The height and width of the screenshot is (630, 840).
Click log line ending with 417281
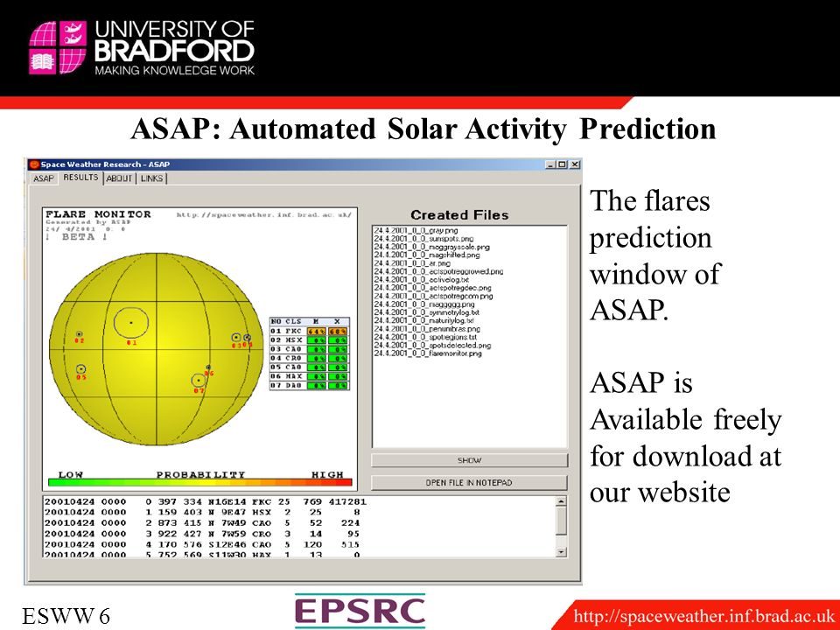pyautogui.click(x=205, y=502)
